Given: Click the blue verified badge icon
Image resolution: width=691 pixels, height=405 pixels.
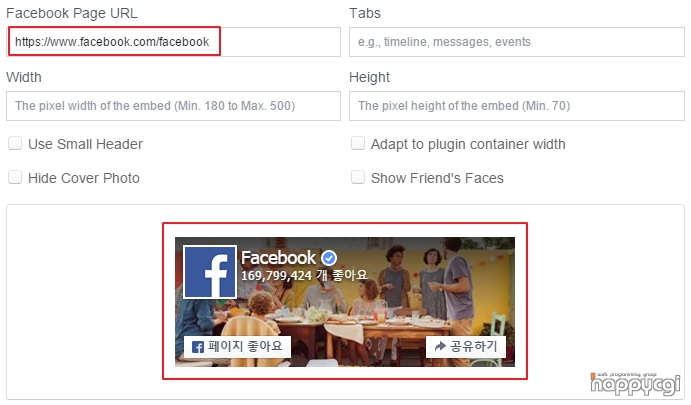Looking at the screenshot, I should [329, 258].
